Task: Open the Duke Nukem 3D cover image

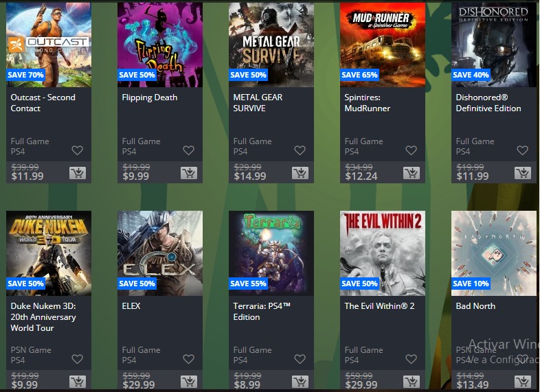Action: tap(49, 253)
